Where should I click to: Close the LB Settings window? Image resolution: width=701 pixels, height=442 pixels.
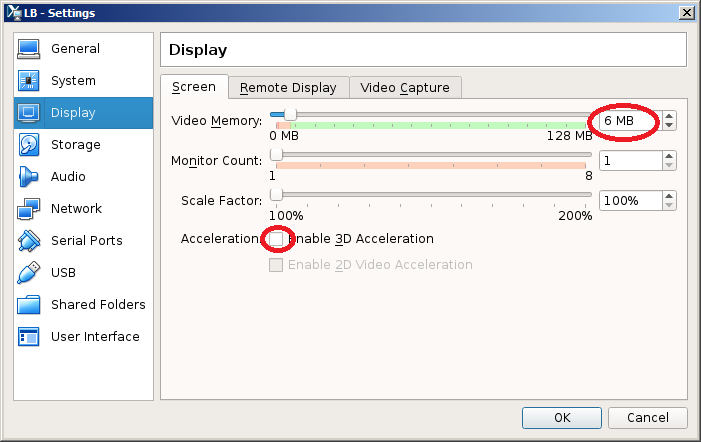click(687, 13)
